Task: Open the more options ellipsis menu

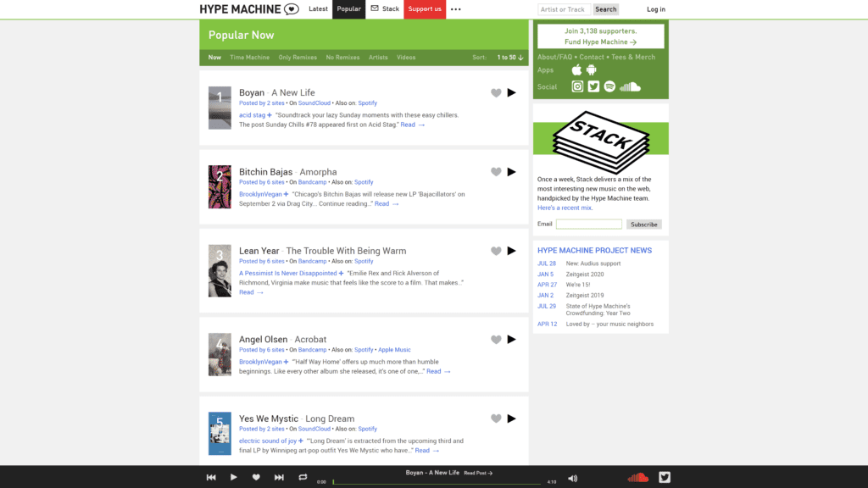Action: [x=455, y=9]
